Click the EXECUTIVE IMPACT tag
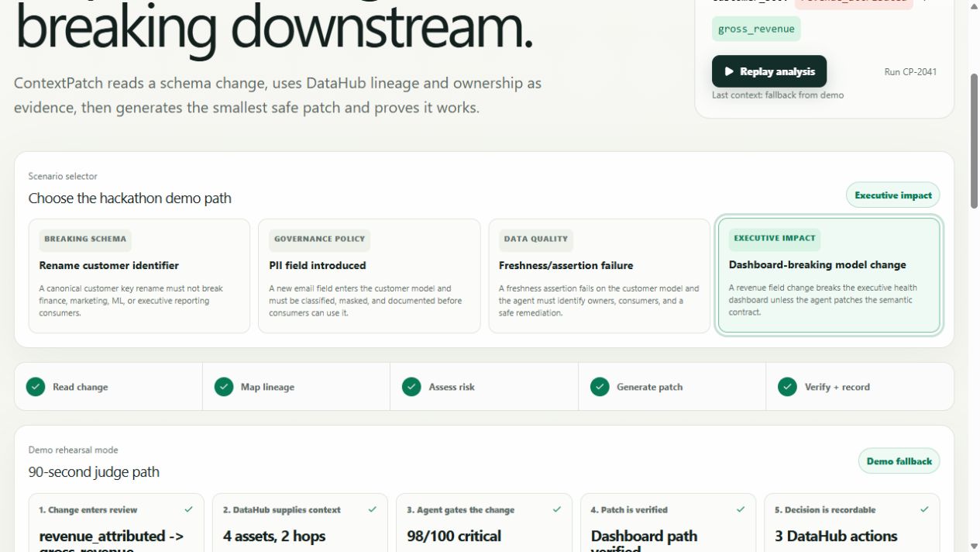Screen dimensions: 980x552 [x=775, y=239]
